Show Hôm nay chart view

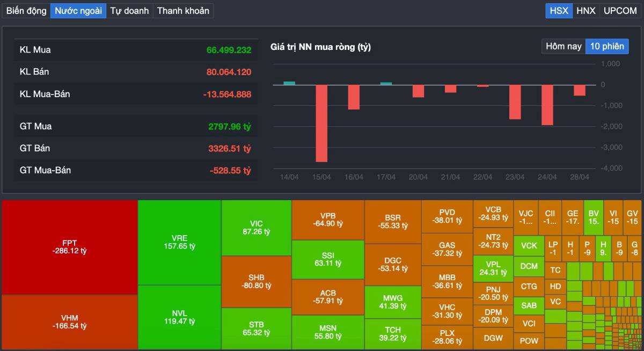[563, 46]
